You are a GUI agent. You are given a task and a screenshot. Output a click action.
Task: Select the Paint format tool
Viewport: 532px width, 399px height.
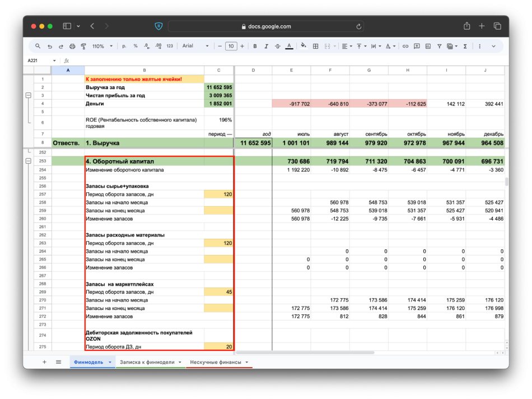[83, 47]
